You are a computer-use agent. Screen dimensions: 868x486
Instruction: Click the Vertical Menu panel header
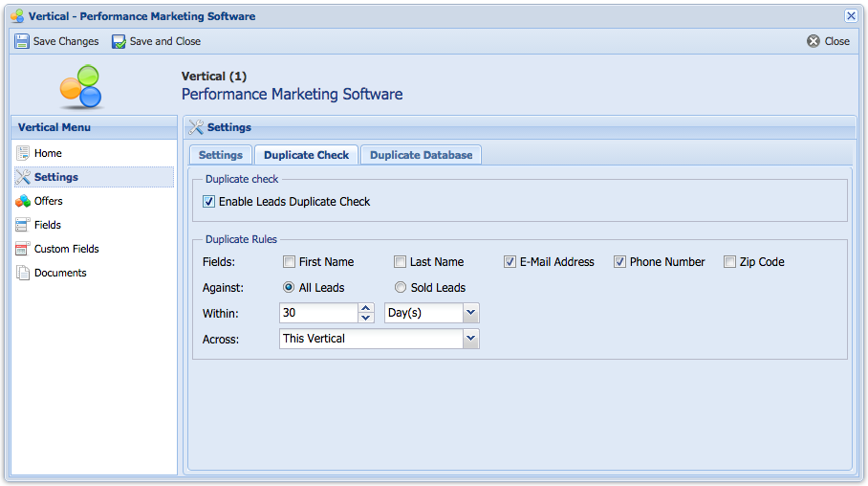(x=94, y=127)
